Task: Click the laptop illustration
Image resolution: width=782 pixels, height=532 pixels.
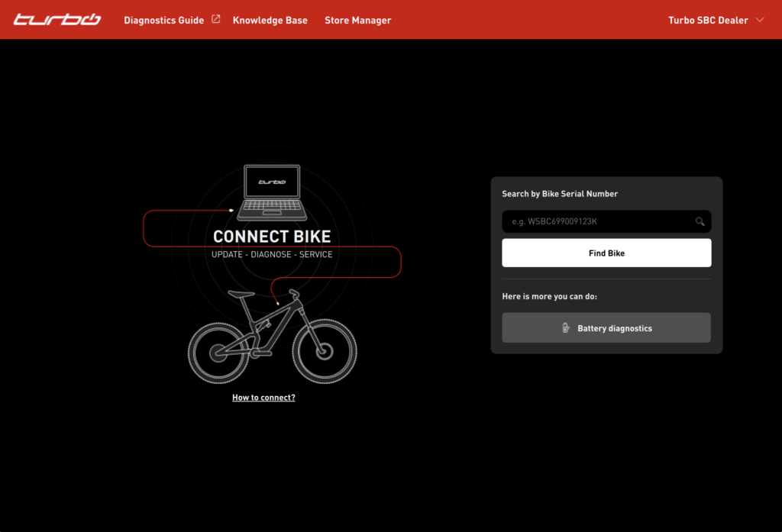Action: coord(272,192)
